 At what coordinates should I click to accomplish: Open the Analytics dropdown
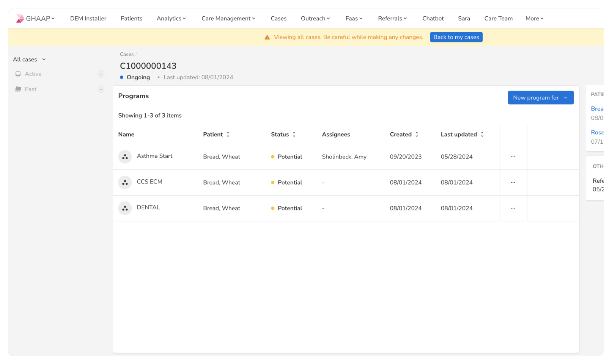pos(171,19)
